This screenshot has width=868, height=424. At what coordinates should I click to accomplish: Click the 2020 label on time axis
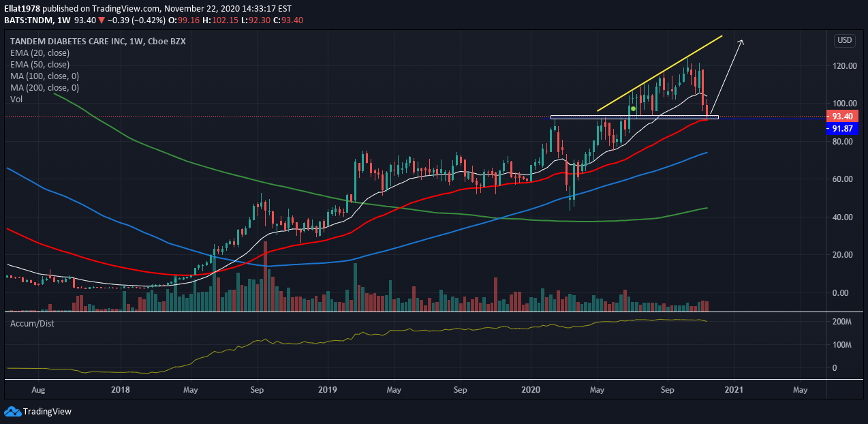531,391
